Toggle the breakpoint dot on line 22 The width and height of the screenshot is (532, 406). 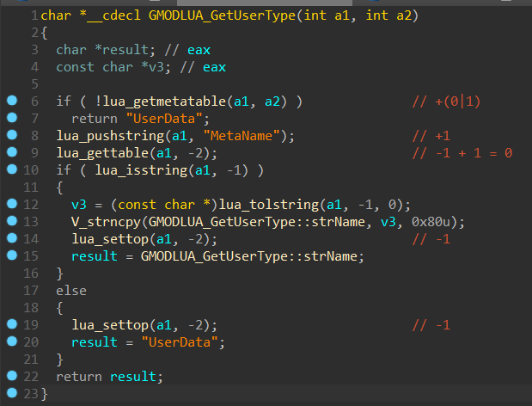coord(12,376)
